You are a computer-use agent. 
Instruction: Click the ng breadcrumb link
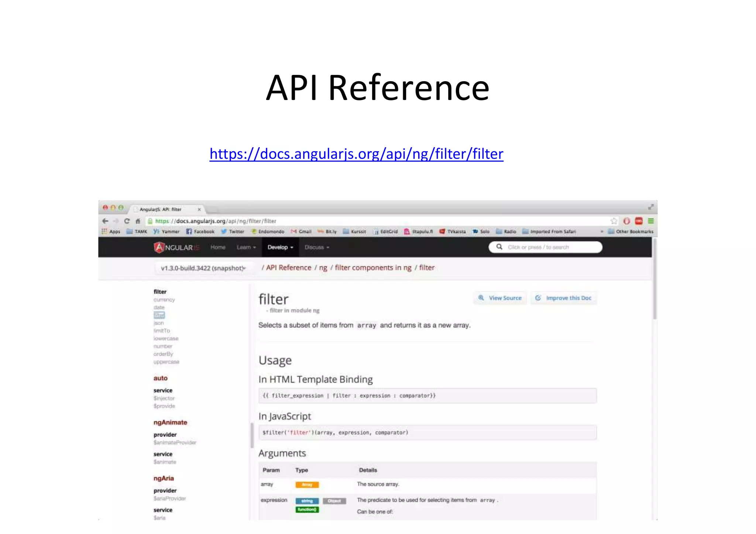(x=323, y=268)
